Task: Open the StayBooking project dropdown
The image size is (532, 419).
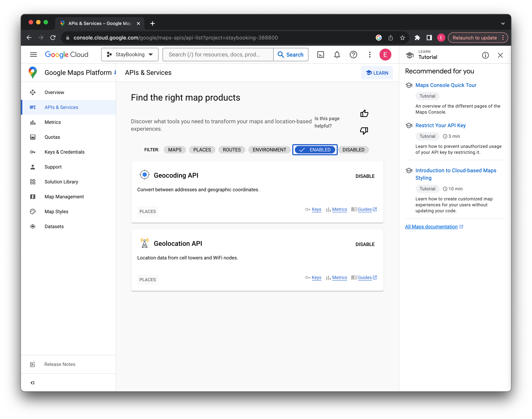Action: [x=130, y=54]
